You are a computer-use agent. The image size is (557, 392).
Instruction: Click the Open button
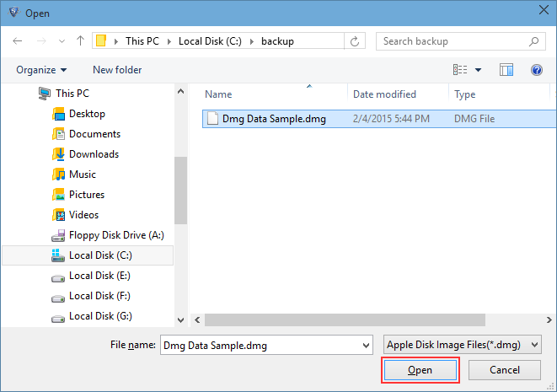coord(420,370)
